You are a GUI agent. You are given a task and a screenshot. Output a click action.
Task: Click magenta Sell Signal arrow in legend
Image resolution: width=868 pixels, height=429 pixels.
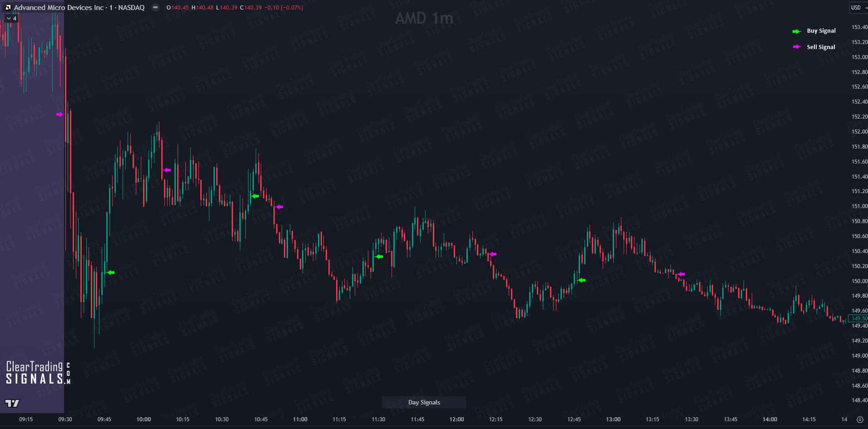797,47
